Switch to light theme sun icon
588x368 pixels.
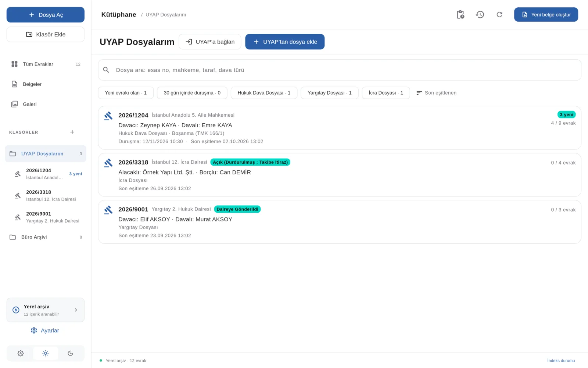(x=46, y=353)
